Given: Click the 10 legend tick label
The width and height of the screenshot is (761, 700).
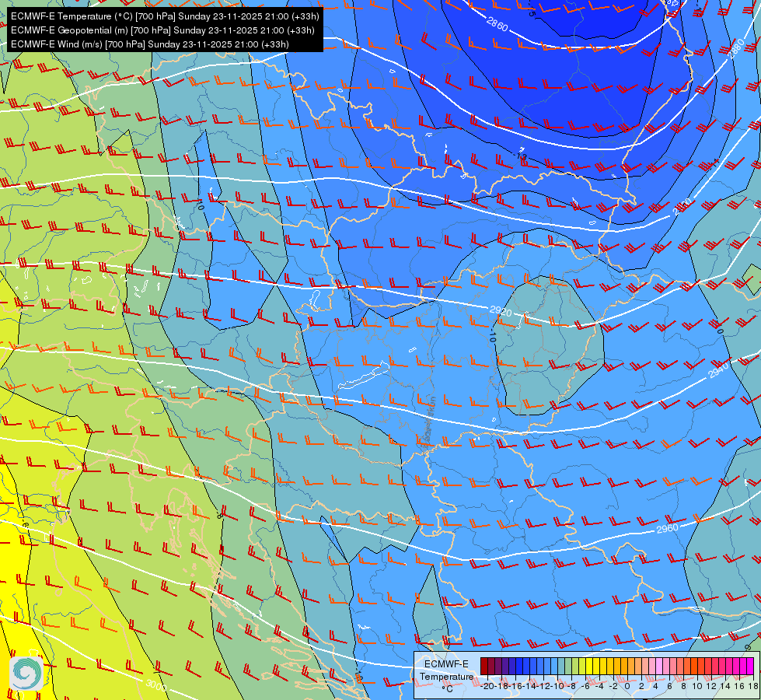Looking at the screenshot, I should coord(697,687).
